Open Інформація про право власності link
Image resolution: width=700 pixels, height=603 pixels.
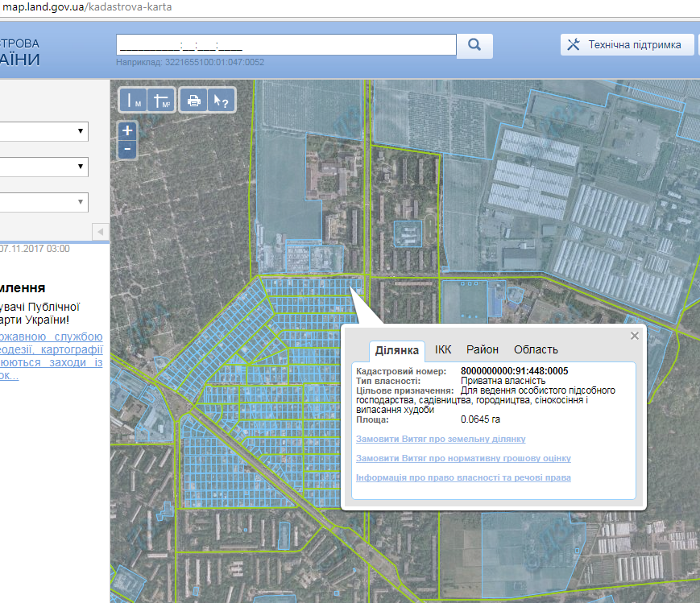pyautogui.click(x=463, y=477)
